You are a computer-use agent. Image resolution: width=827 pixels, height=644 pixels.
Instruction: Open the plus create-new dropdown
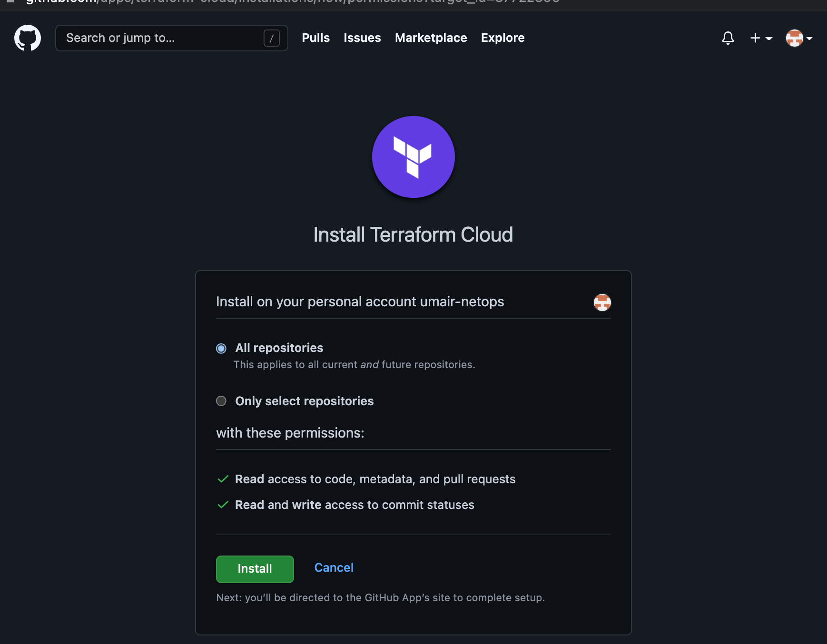(x=761, y=38)
